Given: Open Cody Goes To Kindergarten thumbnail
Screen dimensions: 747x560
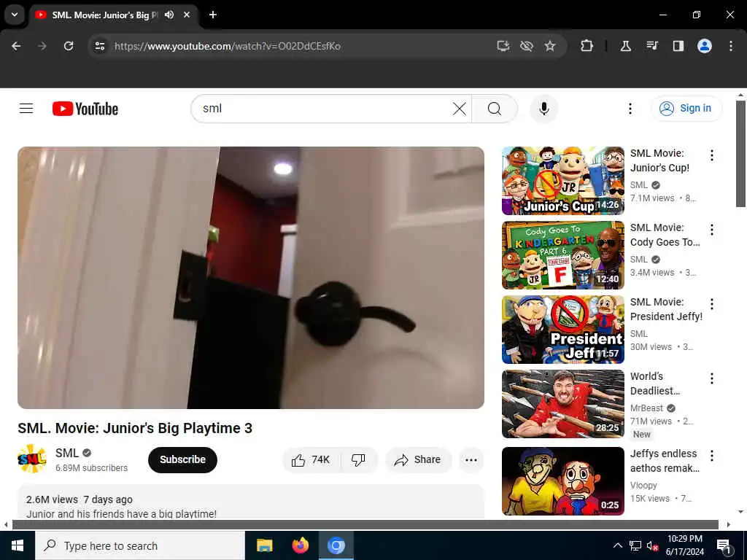Looking at the screenshot, I should click(562, 255).
